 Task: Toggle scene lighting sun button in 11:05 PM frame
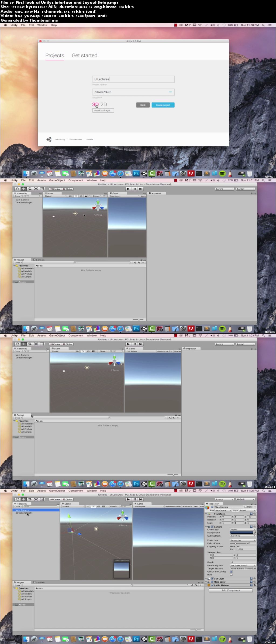coord(94,506)
